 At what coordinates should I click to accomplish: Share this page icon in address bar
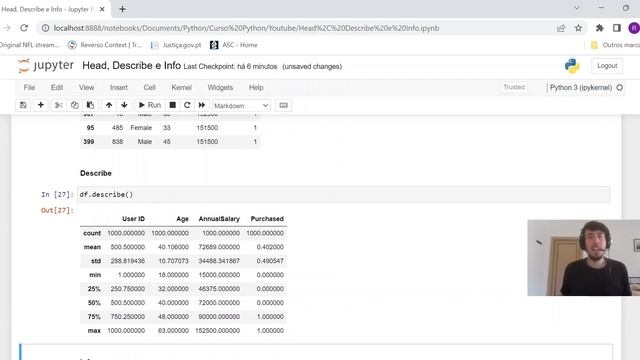tap(561, 28)
